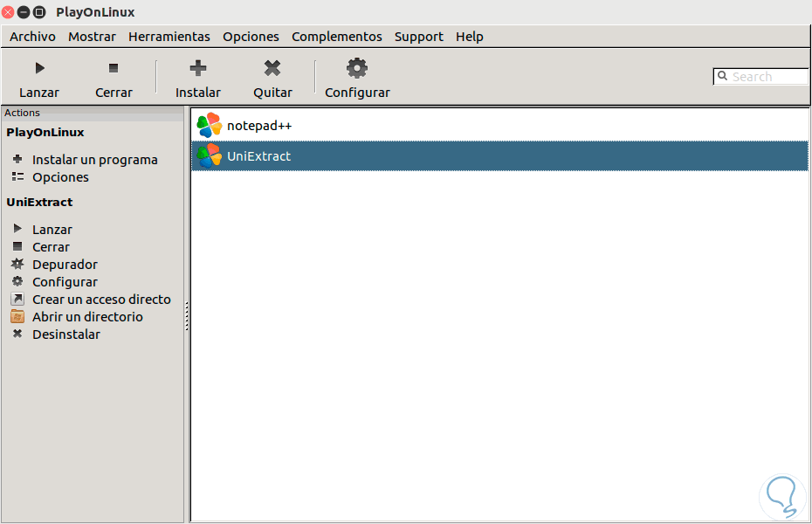
Task: Click Crear un acceso directo link
Action: click(101, 300)
